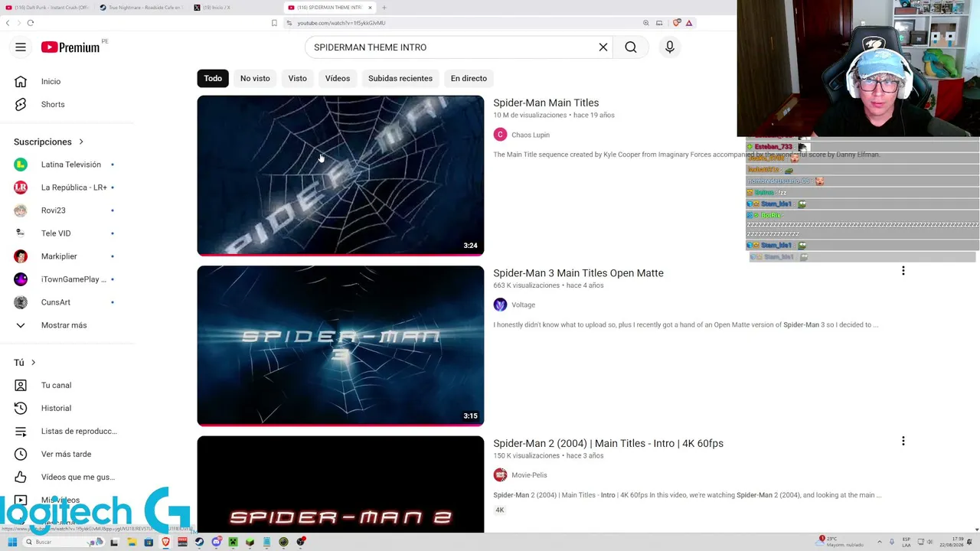Play the Spider-Man 2 thumbnail
The width and height of the screenshot is (980, 551).
[x=341, y=484]
